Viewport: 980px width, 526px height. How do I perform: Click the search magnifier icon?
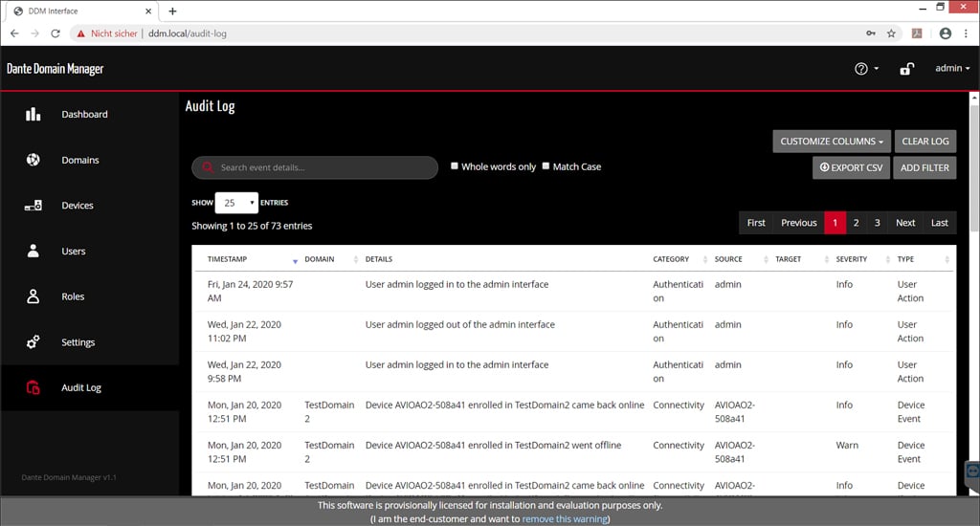pos(208,167)
